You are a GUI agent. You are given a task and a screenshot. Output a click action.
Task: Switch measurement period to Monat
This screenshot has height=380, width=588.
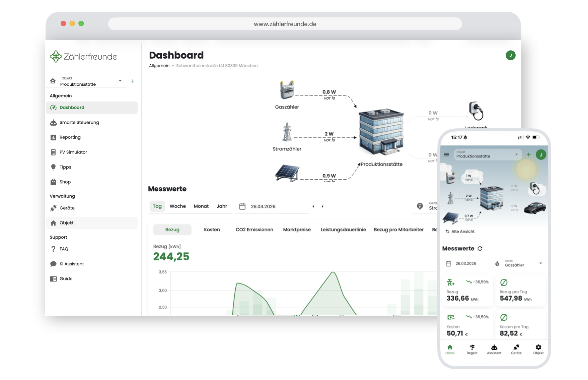pyautogui.click(x=201, y=206)
